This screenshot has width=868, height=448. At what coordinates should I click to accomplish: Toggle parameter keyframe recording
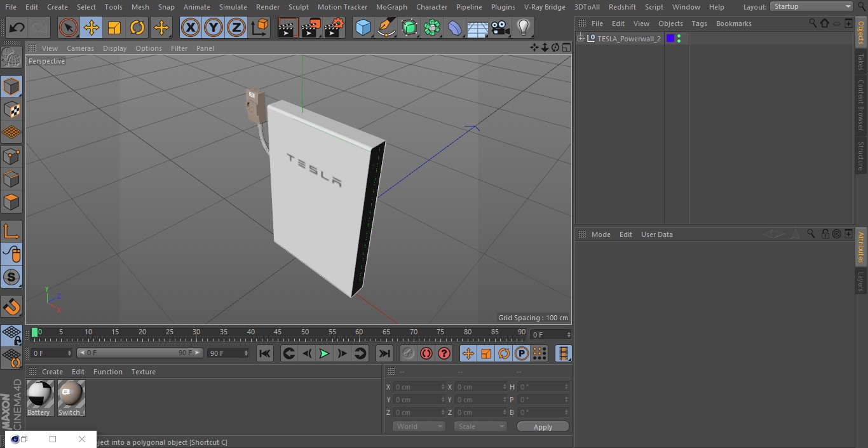(x=522, y=353)
